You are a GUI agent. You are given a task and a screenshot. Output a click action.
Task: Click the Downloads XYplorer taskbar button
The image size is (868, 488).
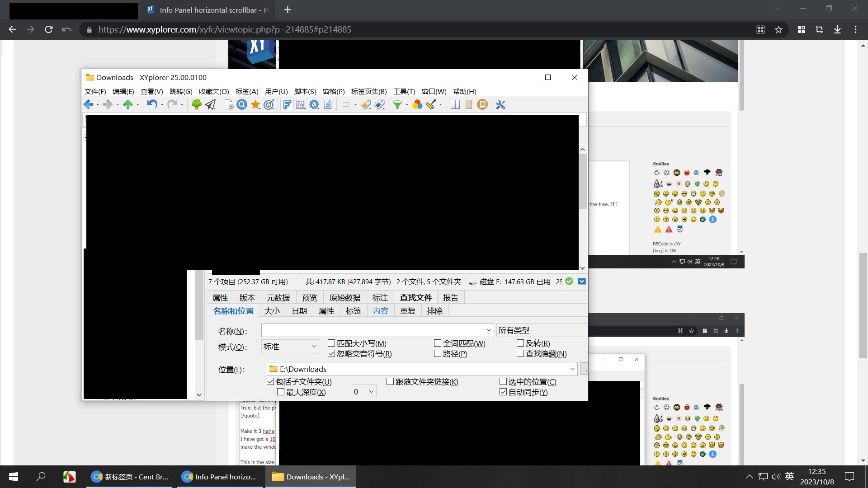click(311, 477)
